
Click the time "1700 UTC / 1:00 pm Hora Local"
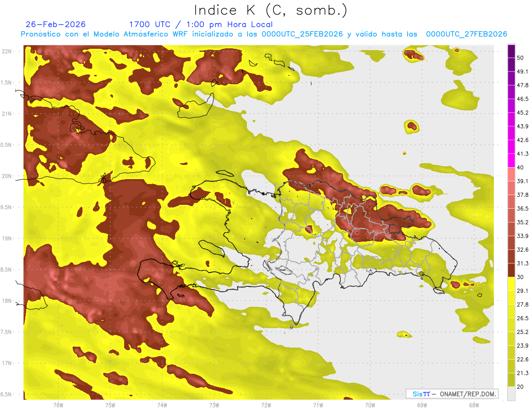[x=201, y=24]
